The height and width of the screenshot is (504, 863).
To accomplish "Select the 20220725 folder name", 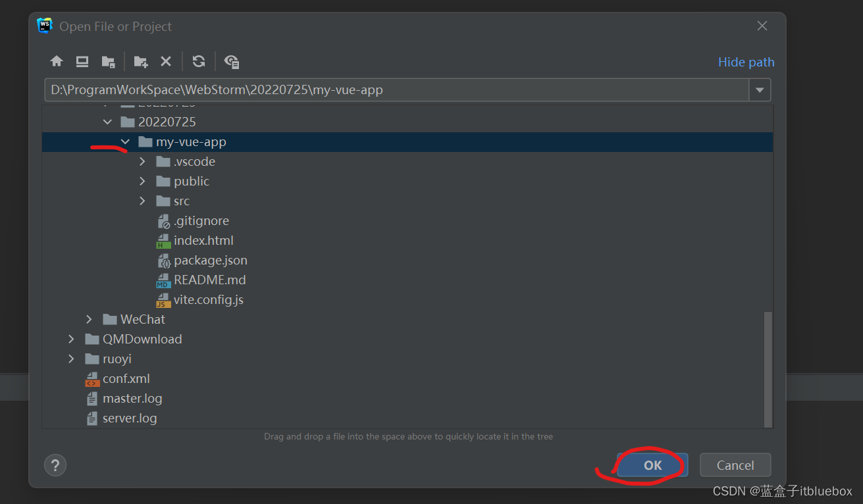I will tap(167, 122).
